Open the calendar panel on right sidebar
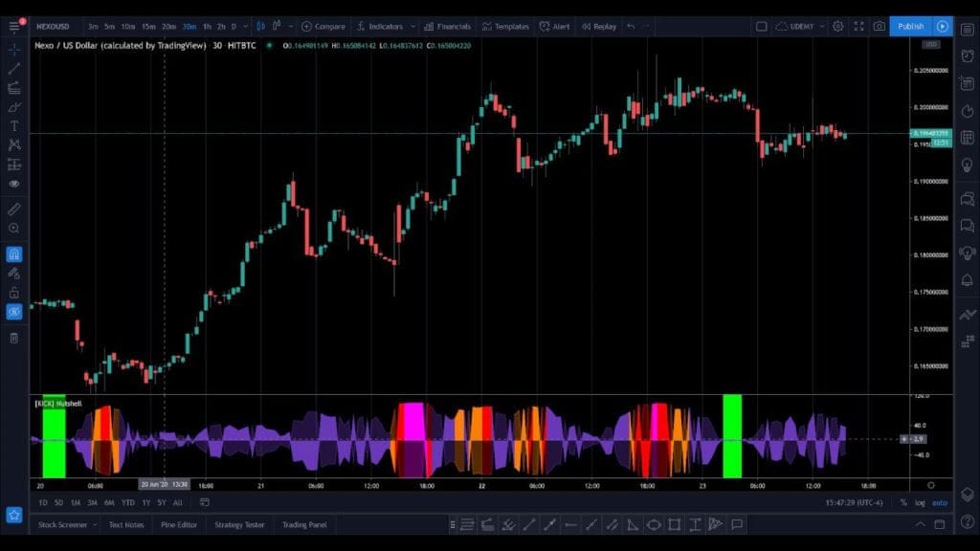 point(968,138)
